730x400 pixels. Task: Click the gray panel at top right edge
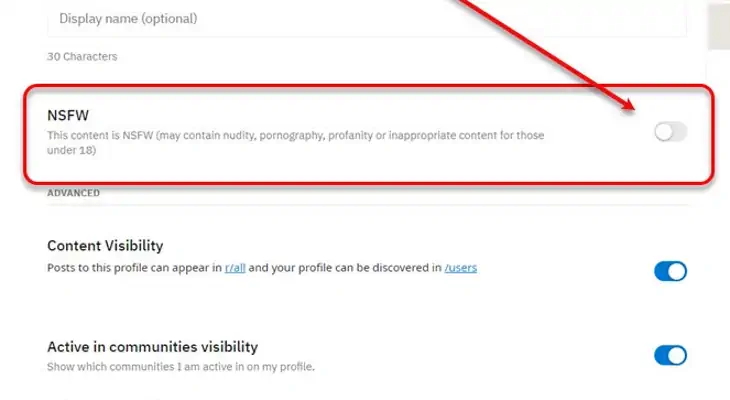pyautogui.click(x=718, y=24)
